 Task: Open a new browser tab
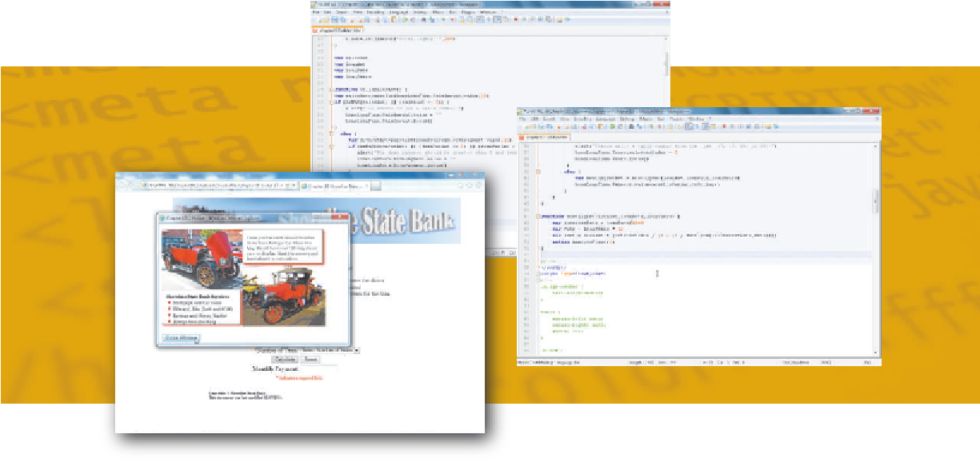pos(374,185)
